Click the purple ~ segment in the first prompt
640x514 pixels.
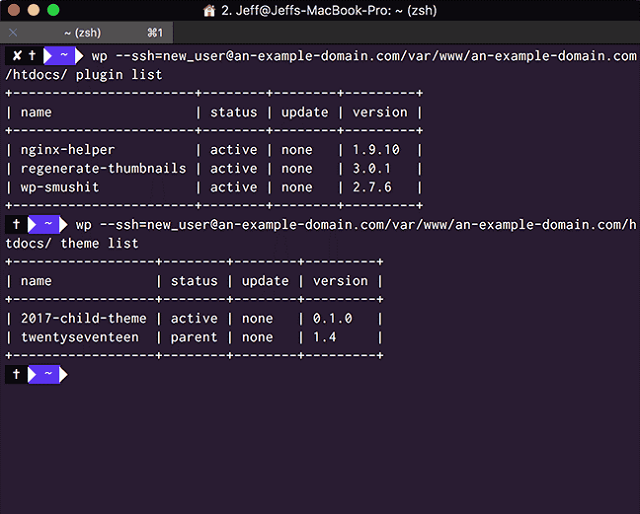point(64,56)
